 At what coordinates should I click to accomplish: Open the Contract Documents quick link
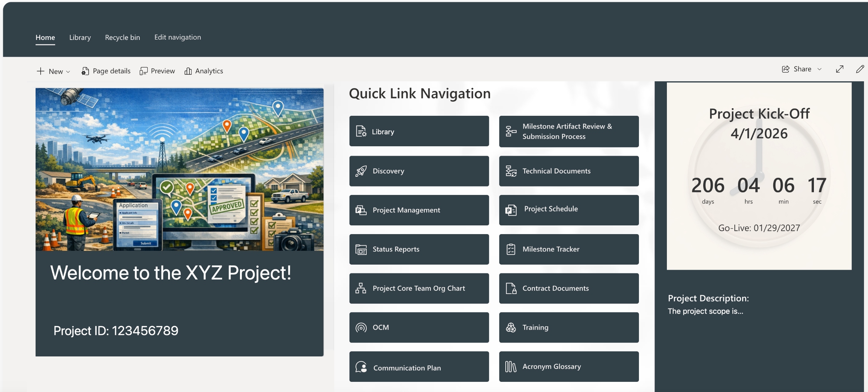point(569,288)
